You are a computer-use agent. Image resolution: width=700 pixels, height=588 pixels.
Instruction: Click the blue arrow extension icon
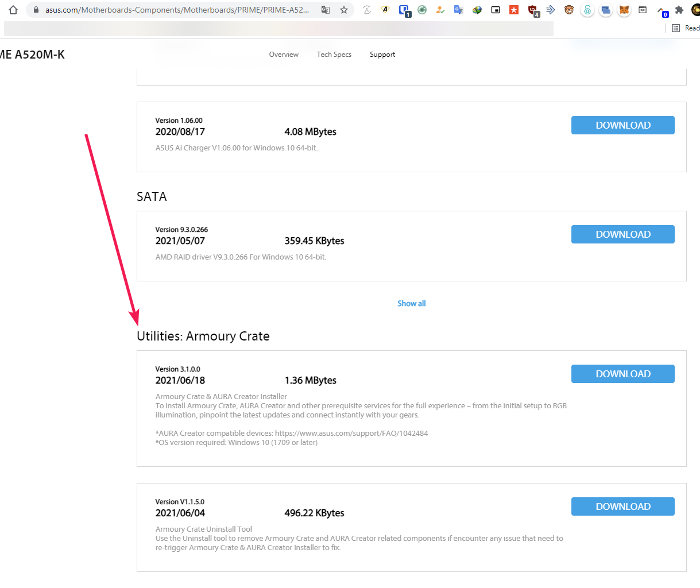[551, 10]
